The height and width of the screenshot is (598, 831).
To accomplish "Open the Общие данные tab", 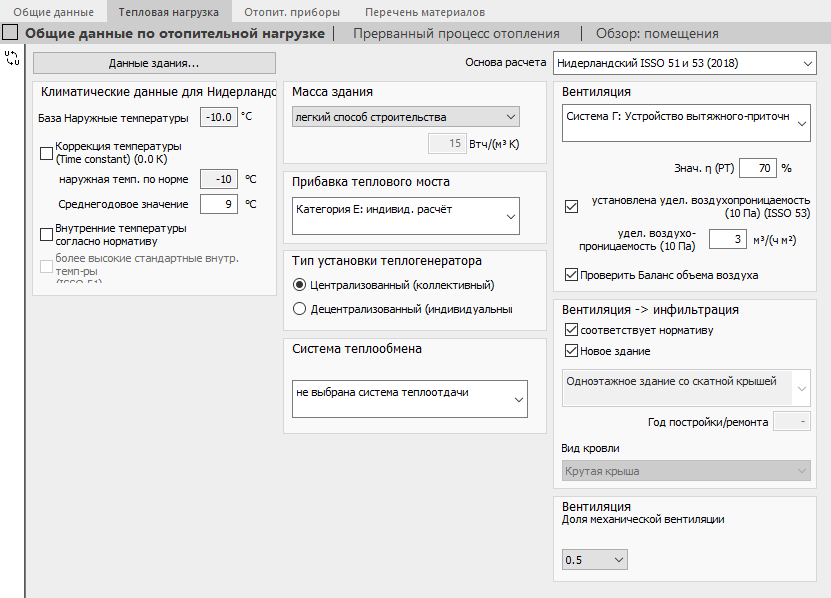I will pyautogui.click(x=54, y=12).
